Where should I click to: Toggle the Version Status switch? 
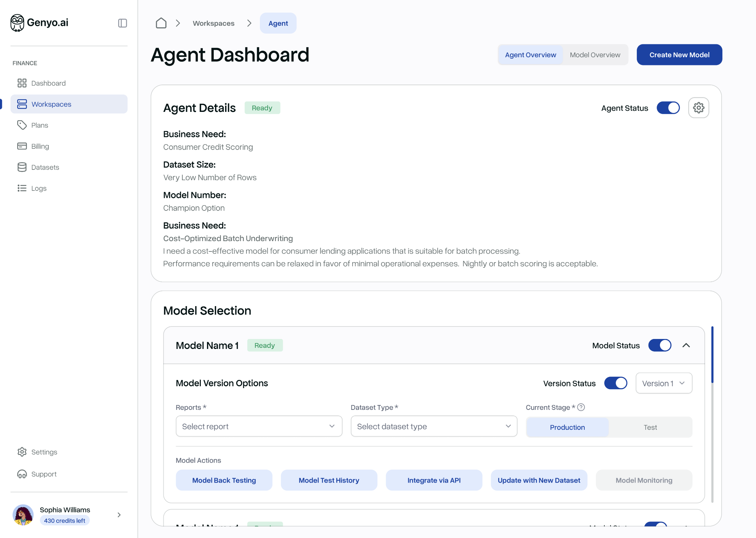[x=615, y=383]
